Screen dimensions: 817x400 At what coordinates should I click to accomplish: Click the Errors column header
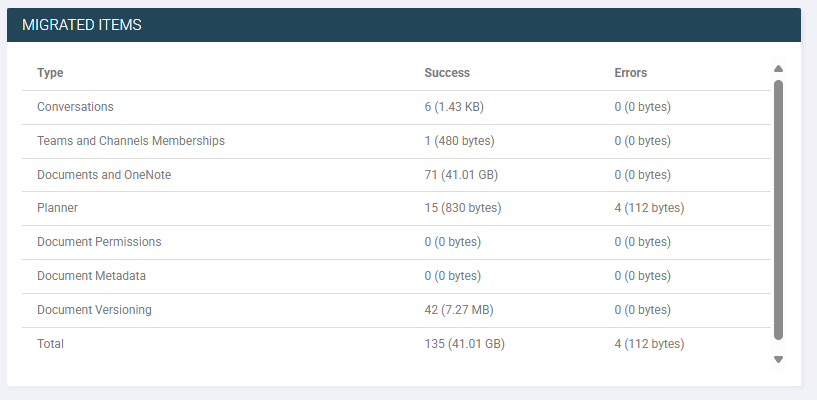(630, 73)
